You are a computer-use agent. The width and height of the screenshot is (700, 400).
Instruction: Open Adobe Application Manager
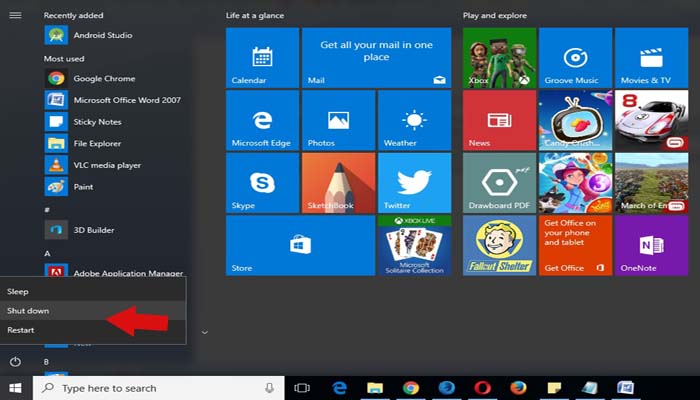point(114,271)
